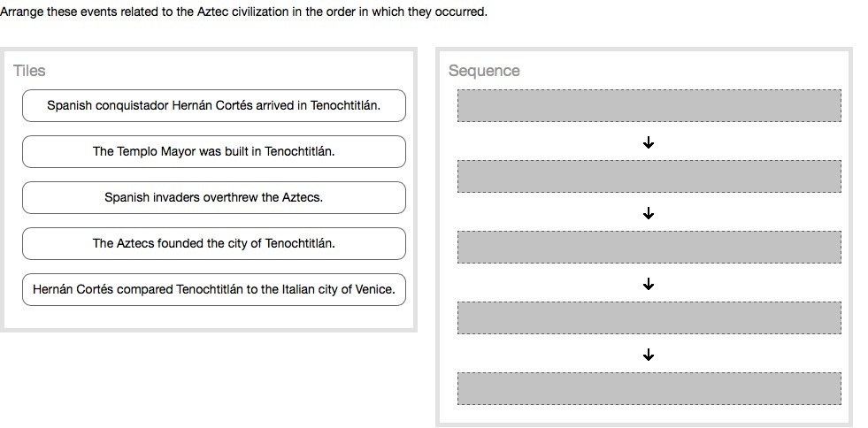Click the arrow between second and third slots

point(649,212)
